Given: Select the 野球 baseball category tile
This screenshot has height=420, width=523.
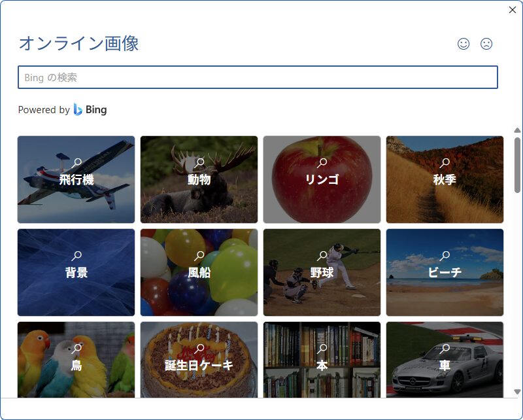Looking at the screenshot, I should point(322,272).
